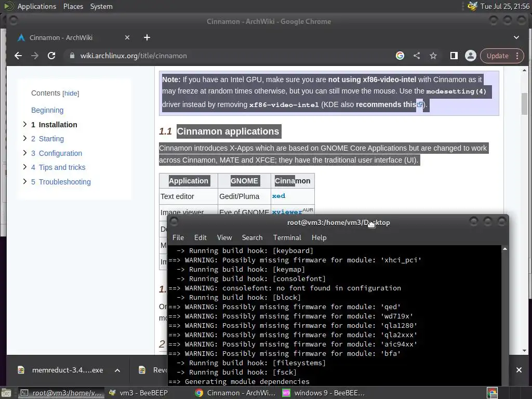Open Chrome's side panel icon

coord(454,56)
